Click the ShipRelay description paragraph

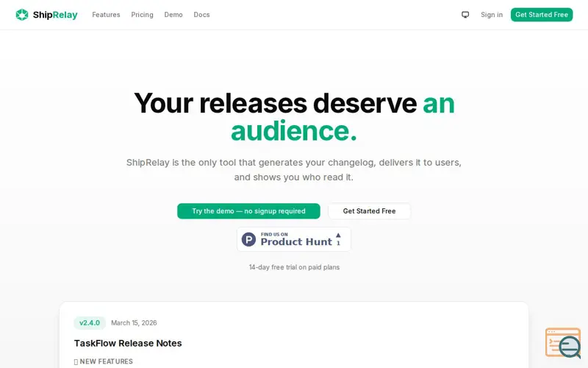click(x=294, y=170)
